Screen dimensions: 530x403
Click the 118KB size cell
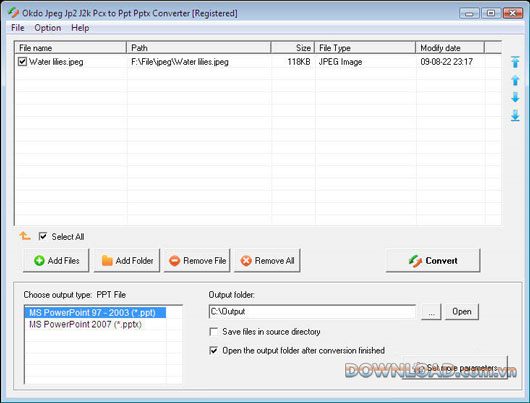pyautogui.click(x=299, y=62)
